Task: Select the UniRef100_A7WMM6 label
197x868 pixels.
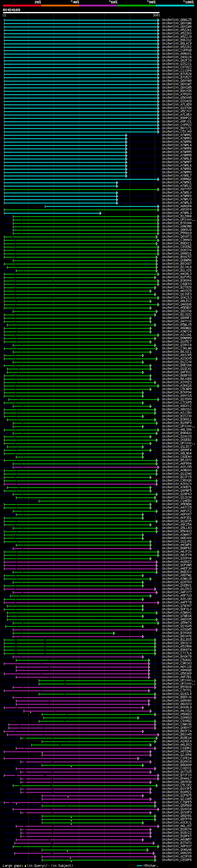Action: pyautogui.click(x=177, y=142)
